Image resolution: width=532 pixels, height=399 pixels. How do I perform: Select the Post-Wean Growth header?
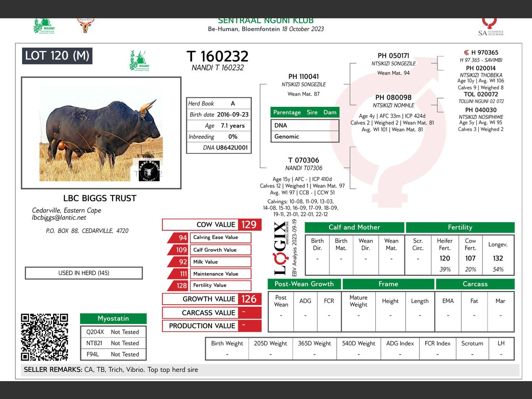click(x=304, y=284)
